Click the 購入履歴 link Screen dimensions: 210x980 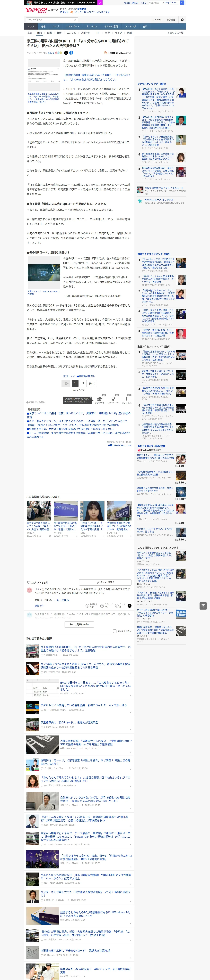171,20
